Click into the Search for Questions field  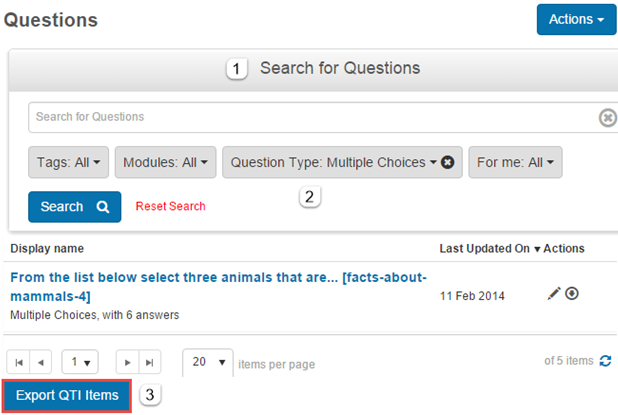coord(310,118)
